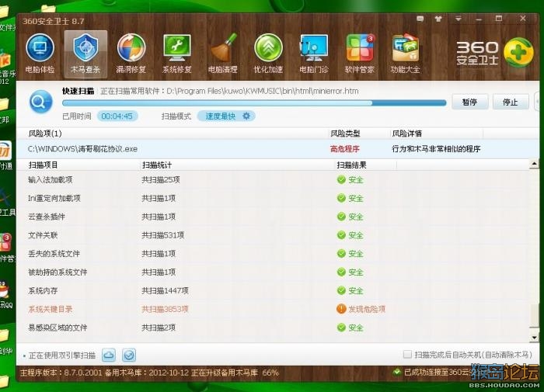Viewport: 544px width, 392px height.
Task: Open the 电脑门诊 computer clinic icon
Action: 314,54
